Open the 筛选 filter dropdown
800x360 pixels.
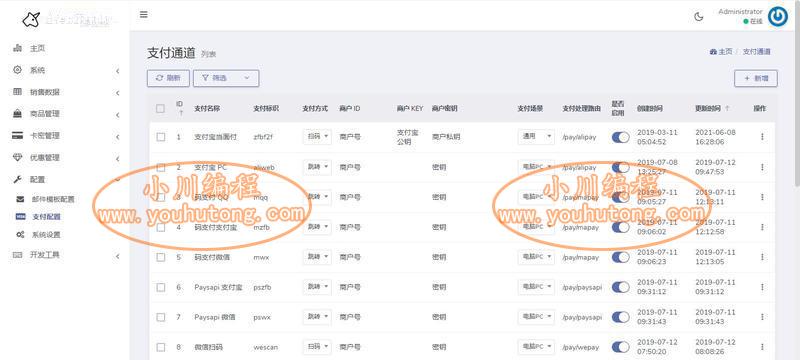[x=226, y=78]
